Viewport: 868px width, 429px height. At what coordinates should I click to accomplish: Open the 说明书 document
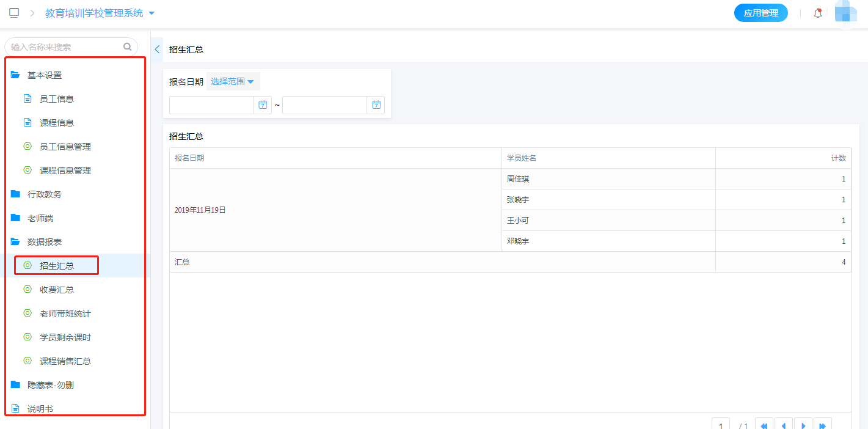click(40, 409)
